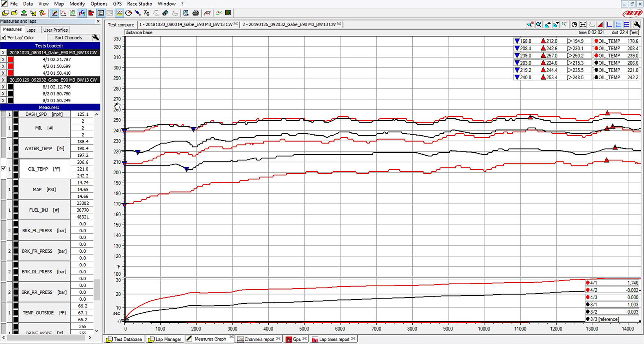
Task: Close the 20181020_080014 test tab
Action: (x=236, y=24)
